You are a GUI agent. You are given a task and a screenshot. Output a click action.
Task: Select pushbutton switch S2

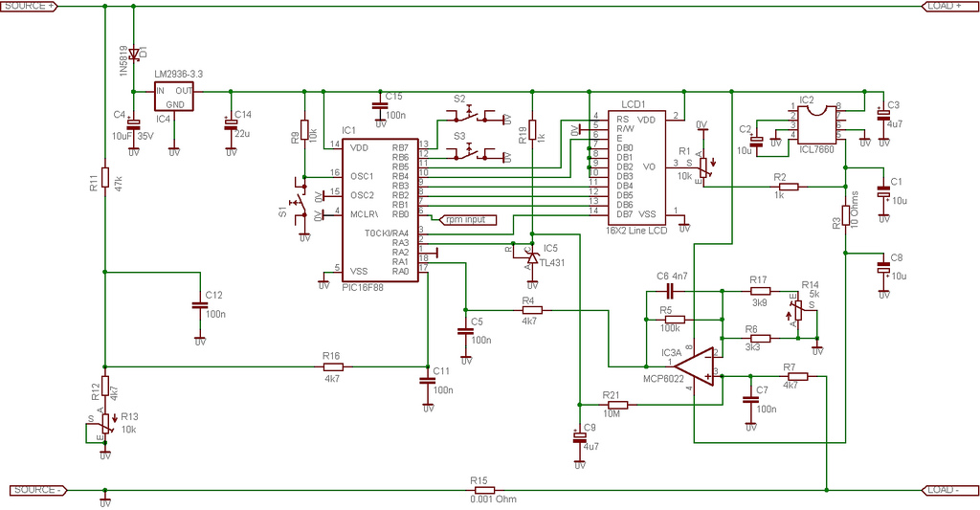(x=469, y=116)
